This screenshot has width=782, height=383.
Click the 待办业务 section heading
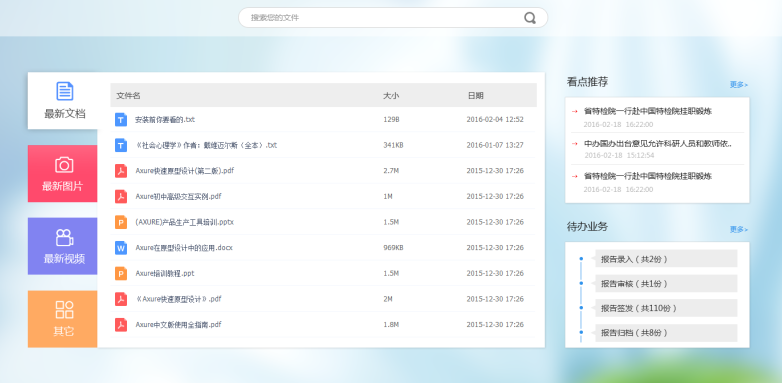pos(587,227)
